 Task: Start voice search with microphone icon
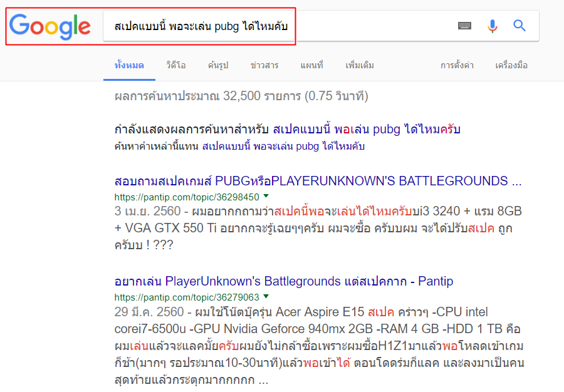(x=493, y=26)
